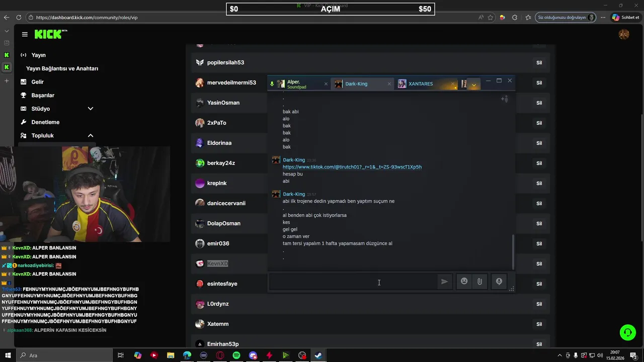The height and width of the screenshot is (362, 644).
Task: Open Task View on the taskbar
Action: [x=121, y=355]
